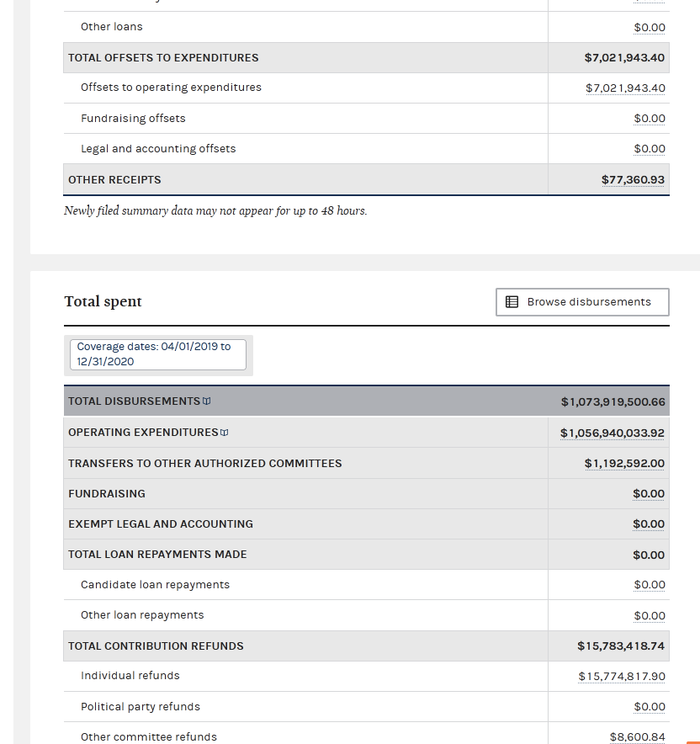Select Total Contribution Refunds amount $15,783,418.74

(x=621, y=646)
